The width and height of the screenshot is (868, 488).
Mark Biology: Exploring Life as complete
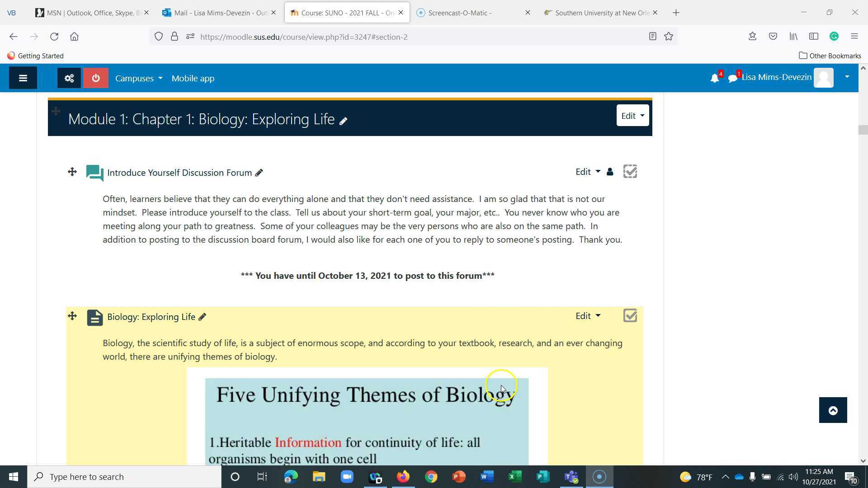(630, 315)
